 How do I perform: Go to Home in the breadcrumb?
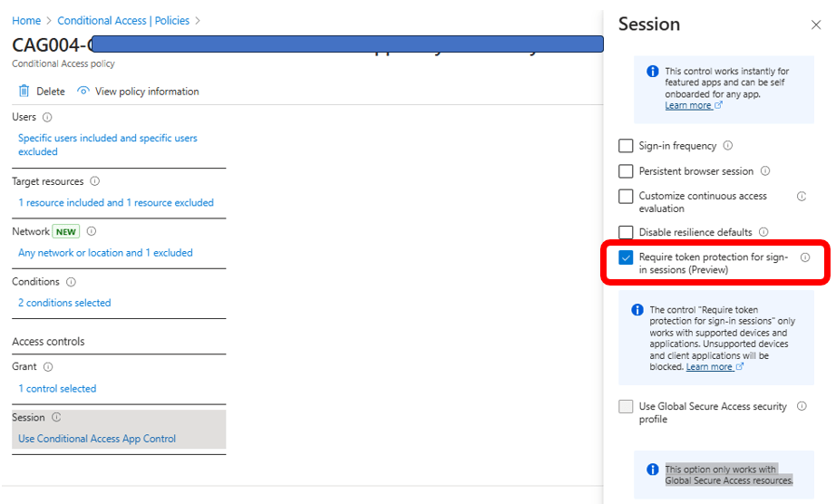click(x=26, y=20)
